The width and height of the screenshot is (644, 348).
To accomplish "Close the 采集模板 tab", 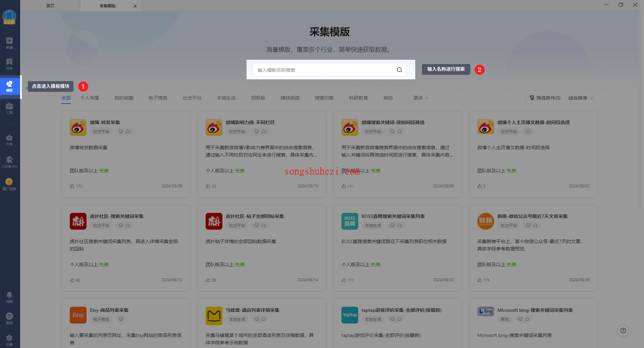I will (x=135, y=6).
